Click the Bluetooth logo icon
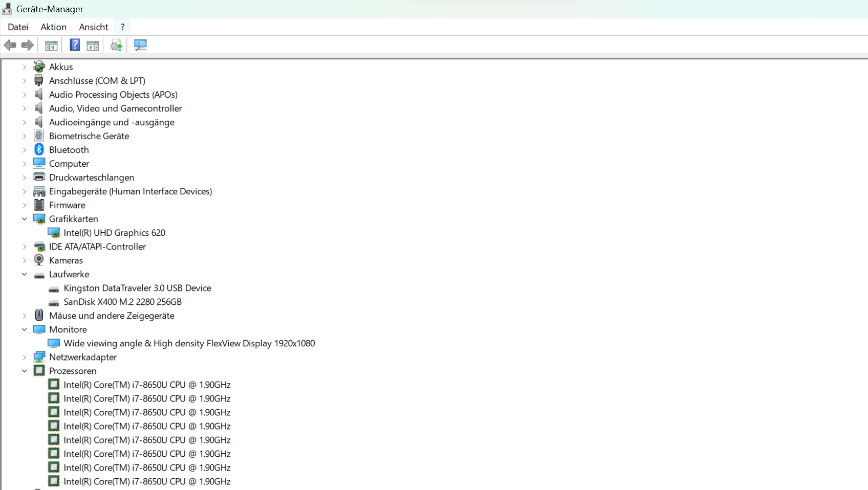 point(39,149)
